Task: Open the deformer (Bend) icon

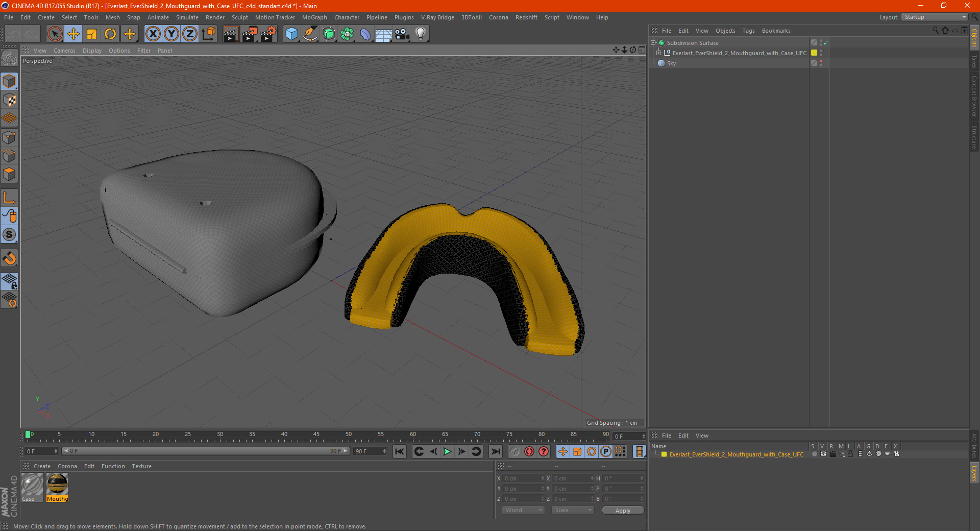Action: (x=365, y=34)
